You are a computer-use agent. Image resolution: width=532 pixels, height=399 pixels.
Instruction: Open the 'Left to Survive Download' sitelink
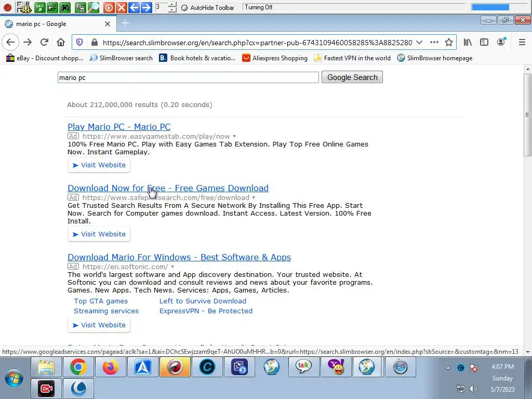click(x=203, y=301)
